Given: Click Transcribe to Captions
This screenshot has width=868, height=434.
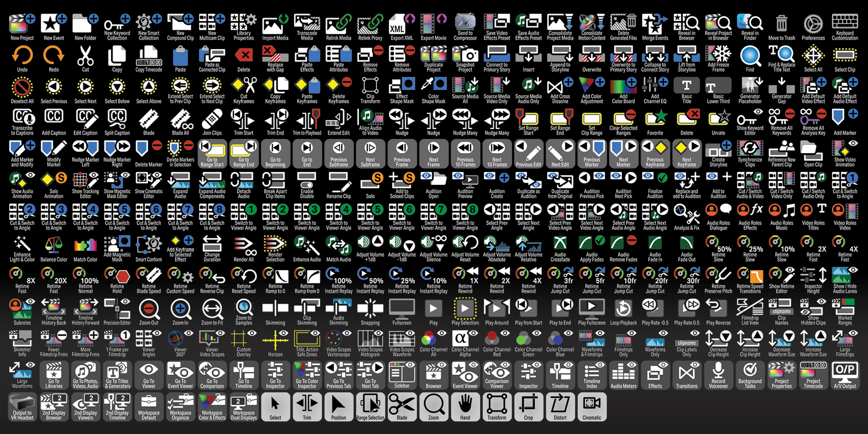Looking at the screenshot, I should (x=22, y=122).
